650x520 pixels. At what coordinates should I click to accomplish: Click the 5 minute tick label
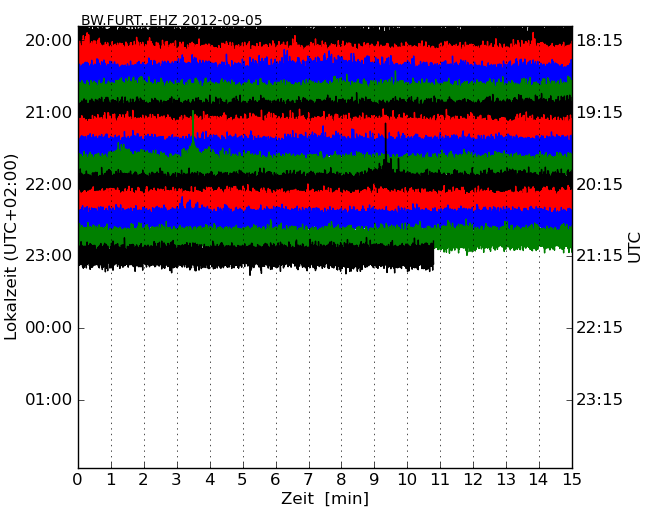tap(242, 479)
